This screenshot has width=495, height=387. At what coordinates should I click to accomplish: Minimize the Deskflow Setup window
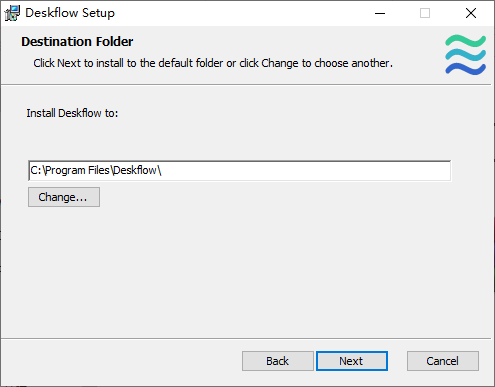[x=380, y=13]
